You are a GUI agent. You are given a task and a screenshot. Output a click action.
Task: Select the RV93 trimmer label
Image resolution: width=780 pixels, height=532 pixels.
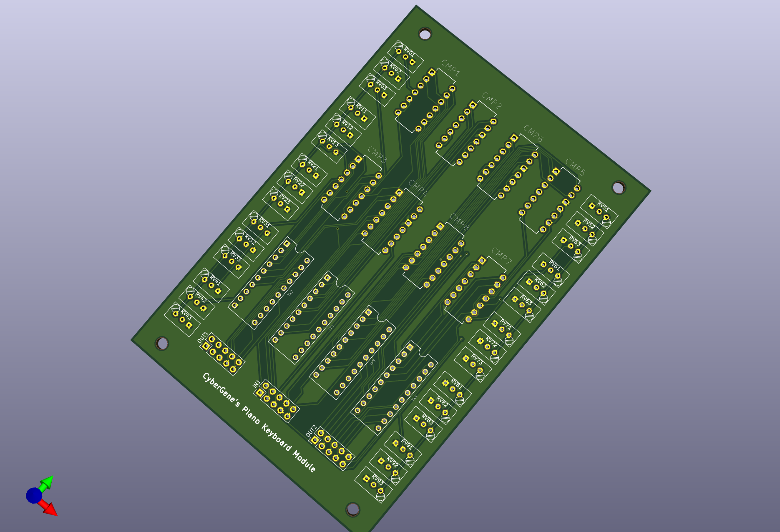377,479
